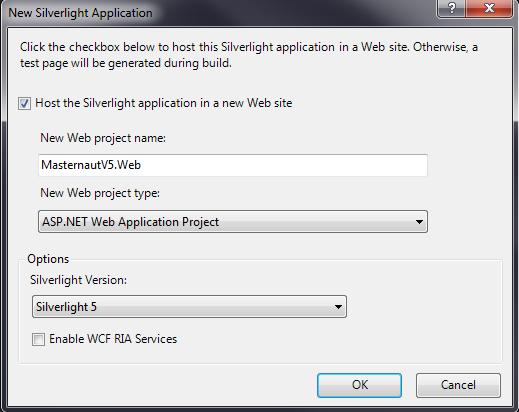Close the New Silverlight Application dialog
519x412 pixels.
489,8
